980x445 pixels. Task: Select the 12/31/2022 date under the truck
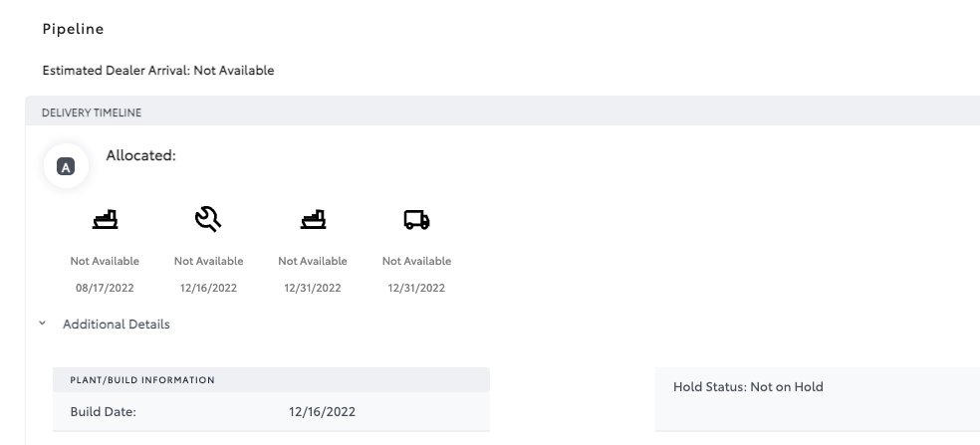point(416,288)
